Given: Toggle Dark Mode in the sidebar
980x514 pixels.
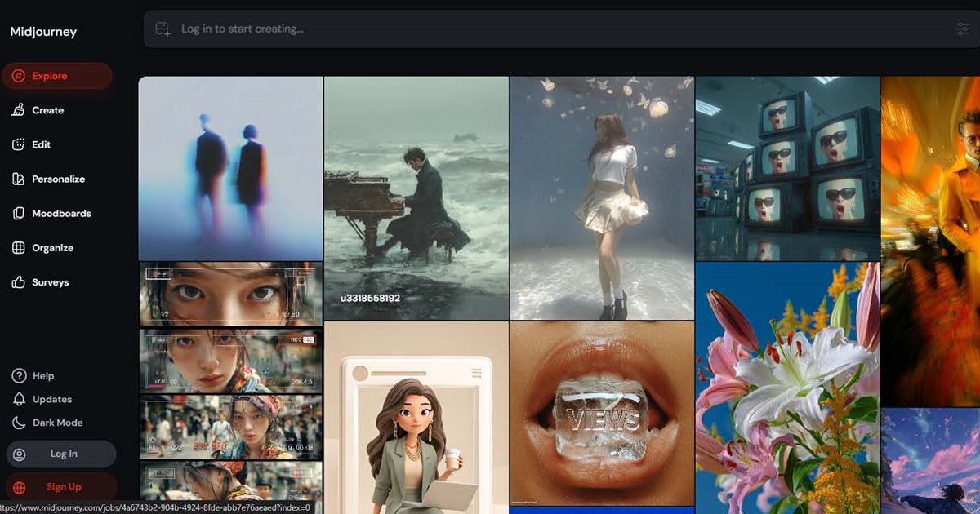Looking at the screenshot, I should click(x=47, y=423).
